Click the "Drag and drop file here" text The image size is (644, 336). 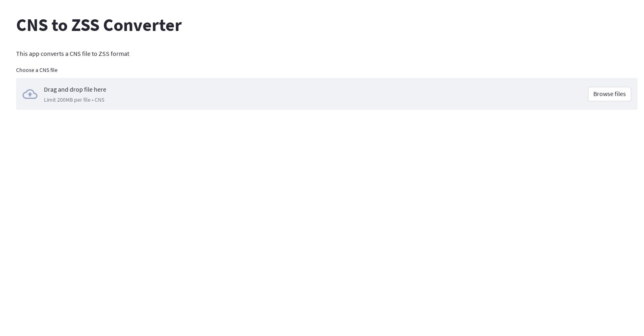pos(75,90)
